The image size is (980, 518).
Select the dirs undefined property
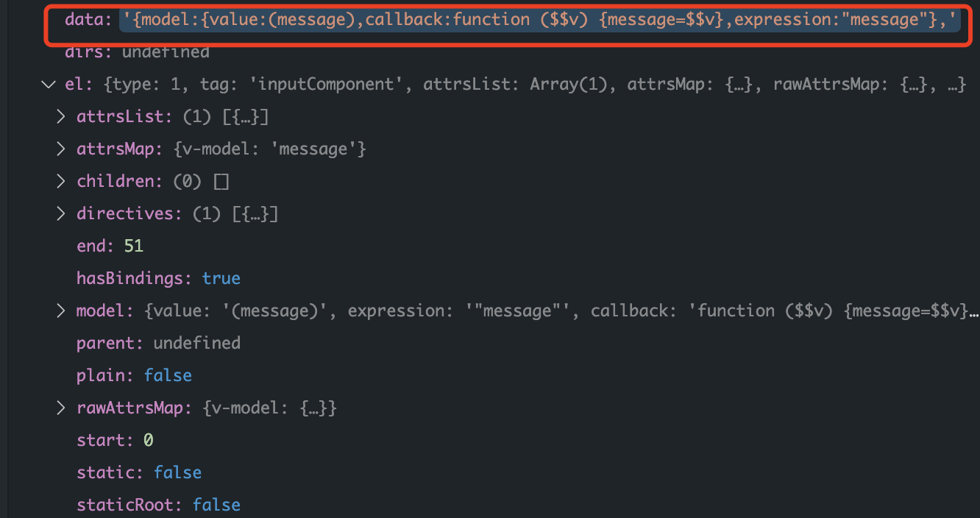click(137, 52)
